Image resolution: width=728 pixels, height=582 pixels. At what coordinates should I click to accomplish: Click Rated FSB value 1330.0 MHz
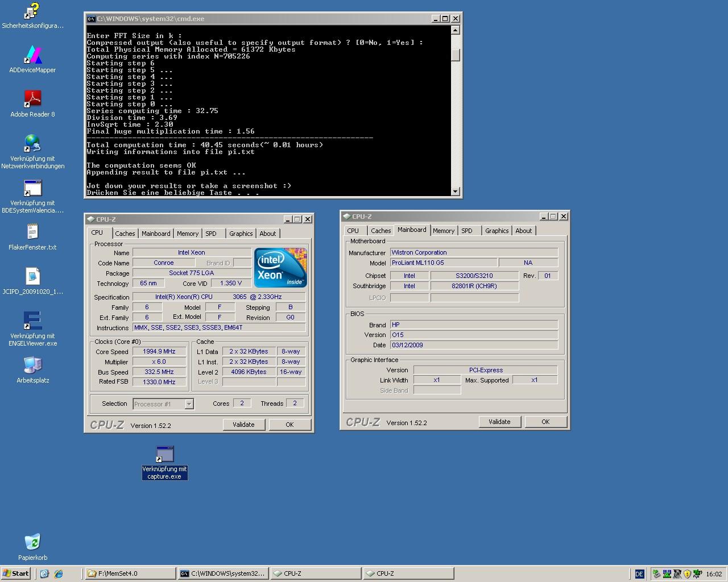159,382
